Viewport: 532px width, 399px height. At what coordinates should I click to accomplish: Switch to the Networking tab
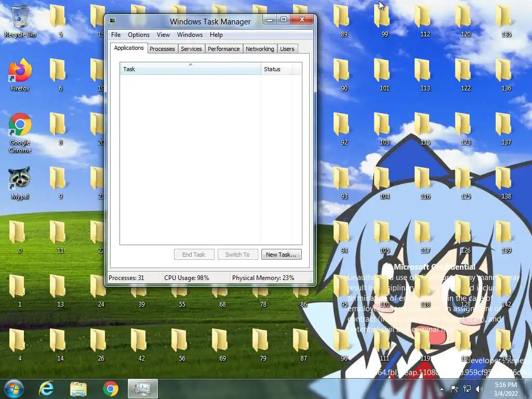click(260, 49)
